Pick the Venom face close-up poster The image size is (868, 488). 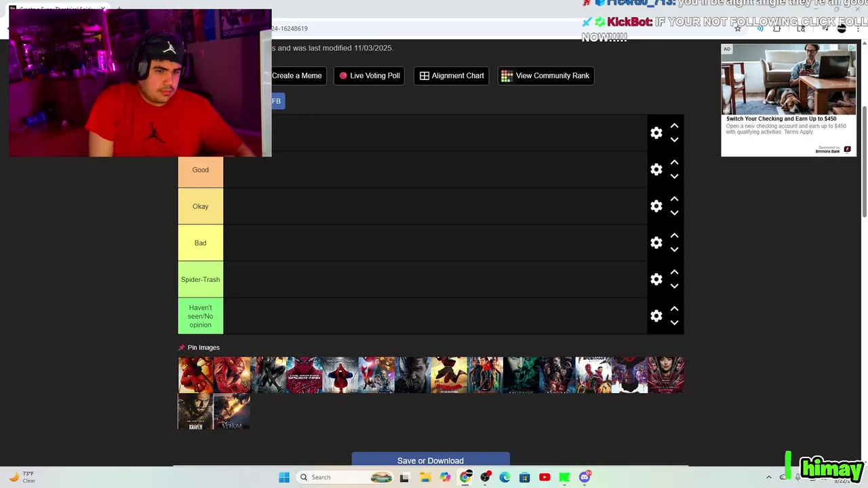(412, 375)
